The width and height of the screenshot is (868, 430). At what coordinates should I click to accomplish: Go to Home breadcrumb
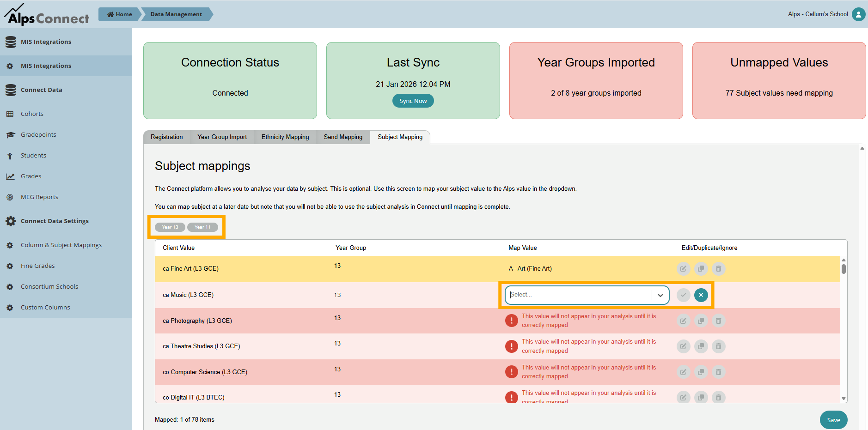(x=120, y=14)
